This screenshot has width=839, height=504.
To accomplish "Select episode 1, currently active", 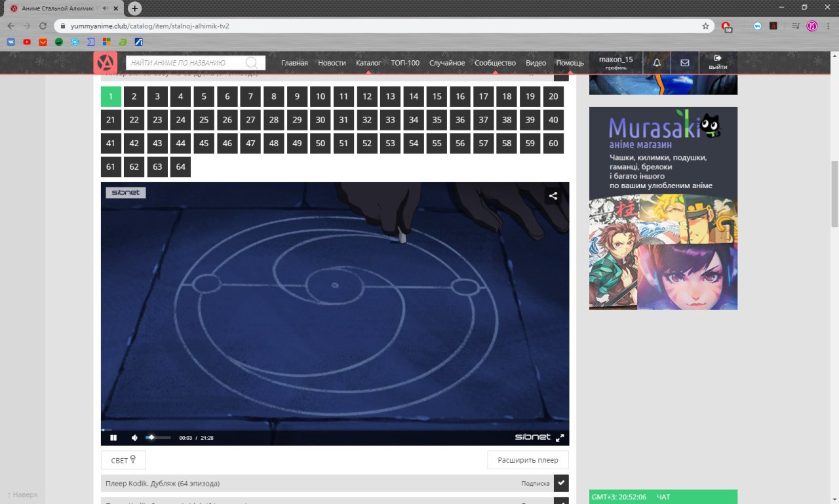I will pyautogui.click(x=111, y=96).
